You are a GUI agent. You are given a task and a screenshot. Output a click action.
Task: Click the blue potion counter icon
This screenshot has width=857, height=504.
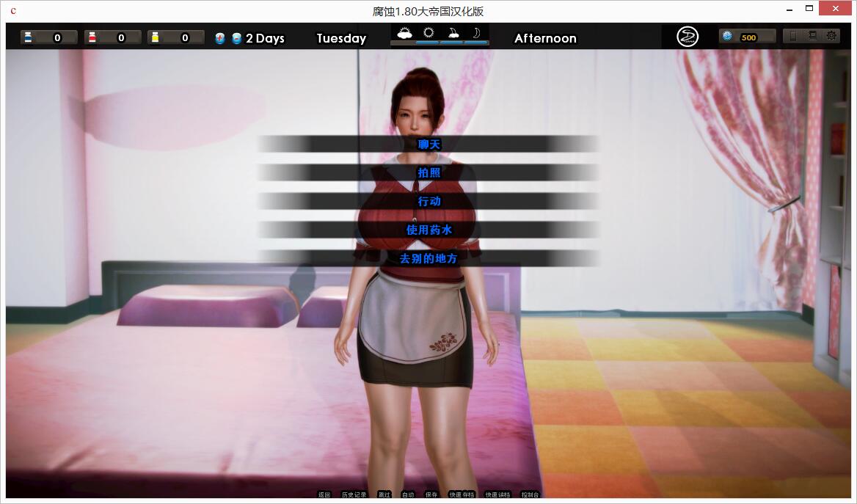tap(27, 37)
